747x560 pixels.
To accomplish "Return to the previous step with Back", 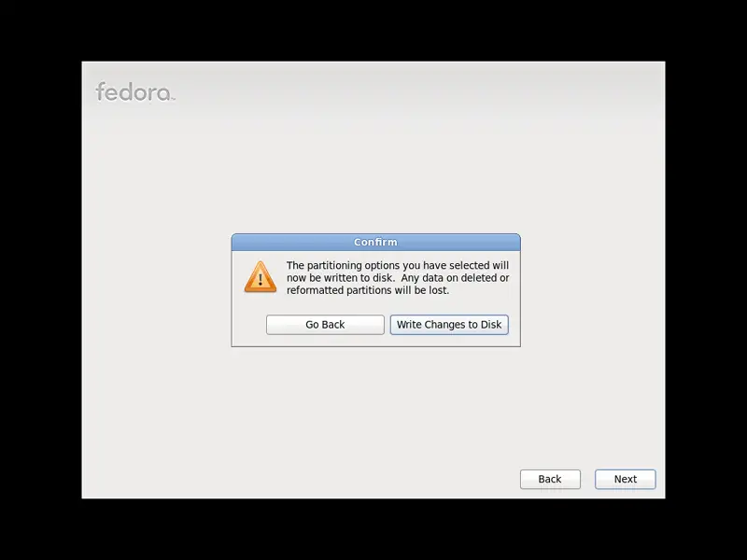I will 550,479.
